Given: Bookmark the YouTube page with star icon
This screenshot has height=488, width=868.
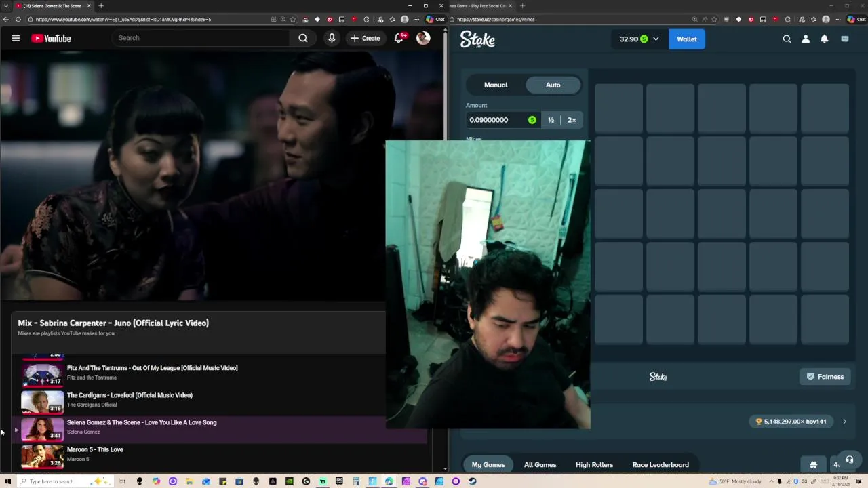Looking at the screenshot, I should (292, 19).
